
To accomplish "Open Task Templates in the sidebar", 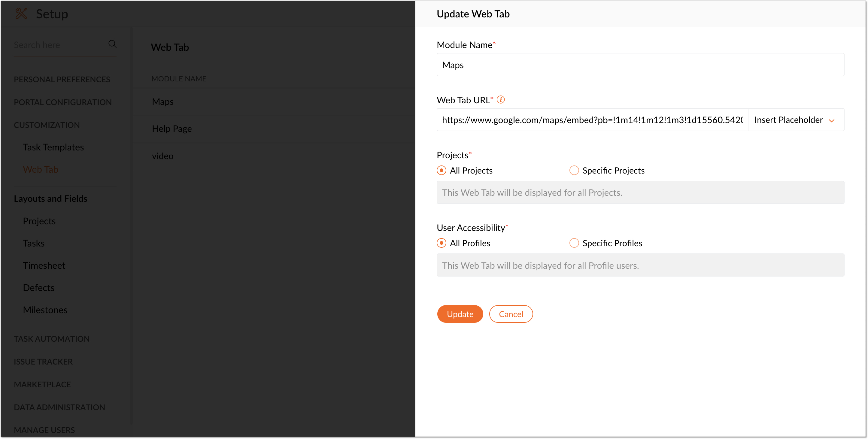I will point(53,147).
